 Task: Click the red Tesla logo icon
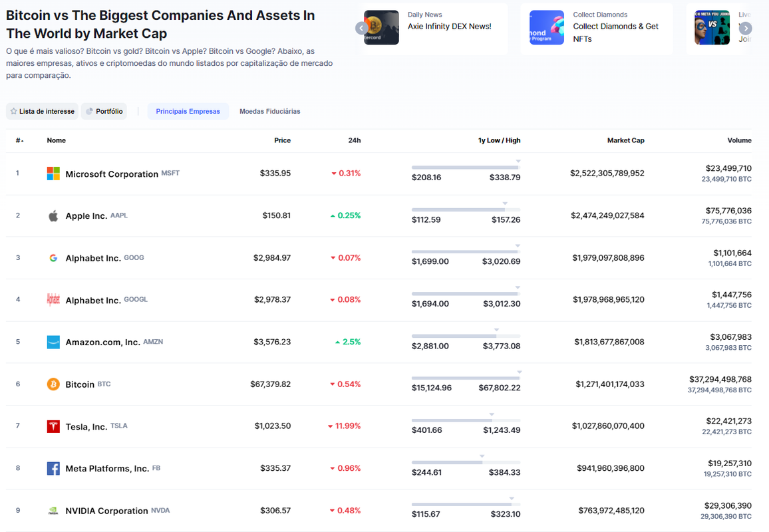pos(53,426)
